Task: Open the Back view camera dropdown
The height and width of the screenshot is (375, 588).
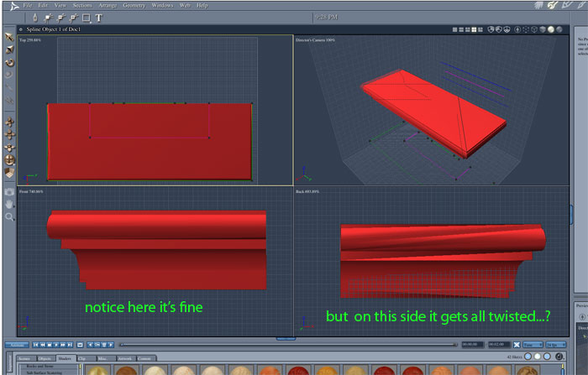Action: pos(307,191)
